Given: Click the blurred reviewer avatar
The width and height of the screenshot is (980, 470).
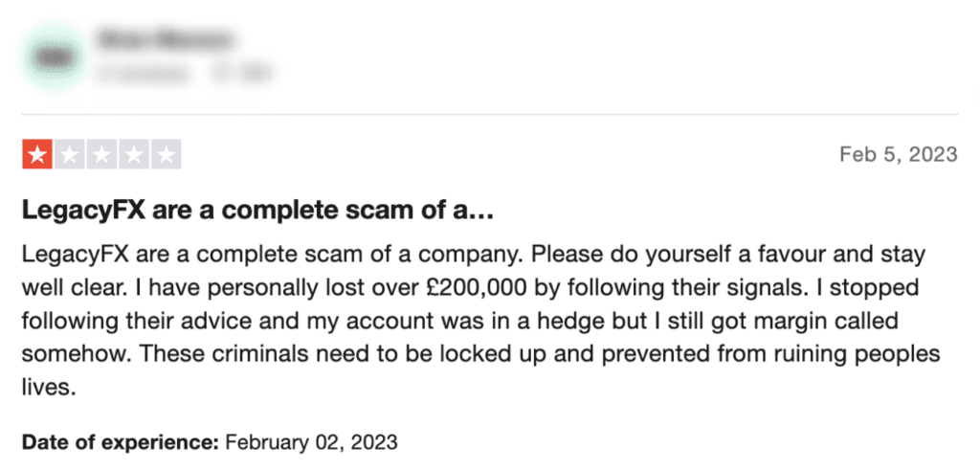Looking at the screenshot, I should [x=55, y=57].
